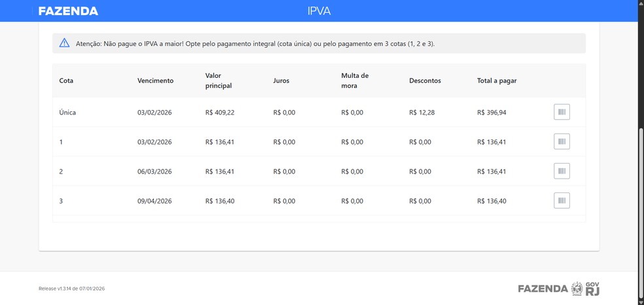The height and width of the screenshot is (305, 644).
Task: Show the barcode for cota 3
Action: 562,200
